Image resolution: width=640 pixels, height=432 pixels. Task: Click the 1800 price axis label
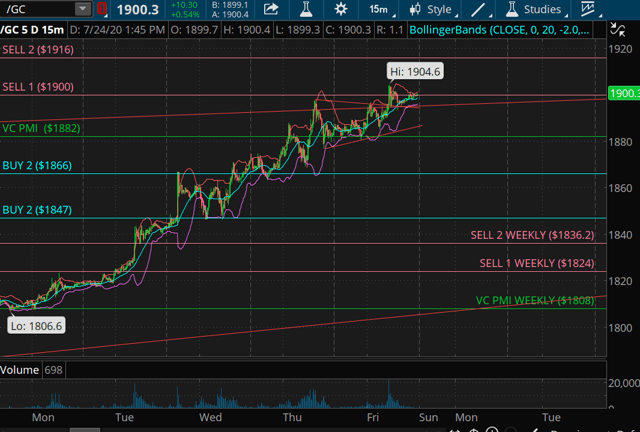pyautogui.click(x=620, y=327)
